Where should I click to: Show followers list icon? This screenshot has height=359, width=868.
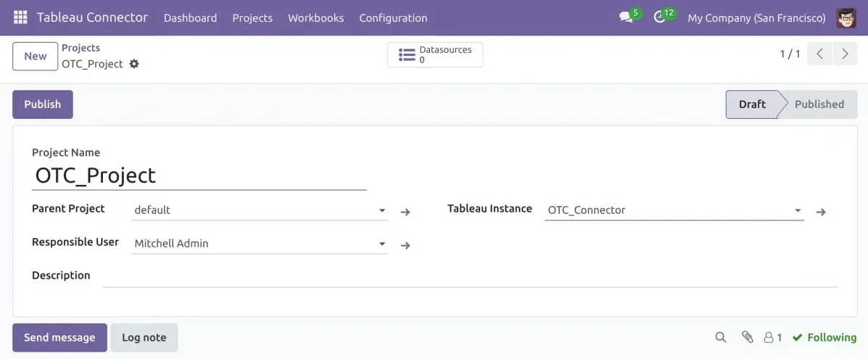coord(773,337)
